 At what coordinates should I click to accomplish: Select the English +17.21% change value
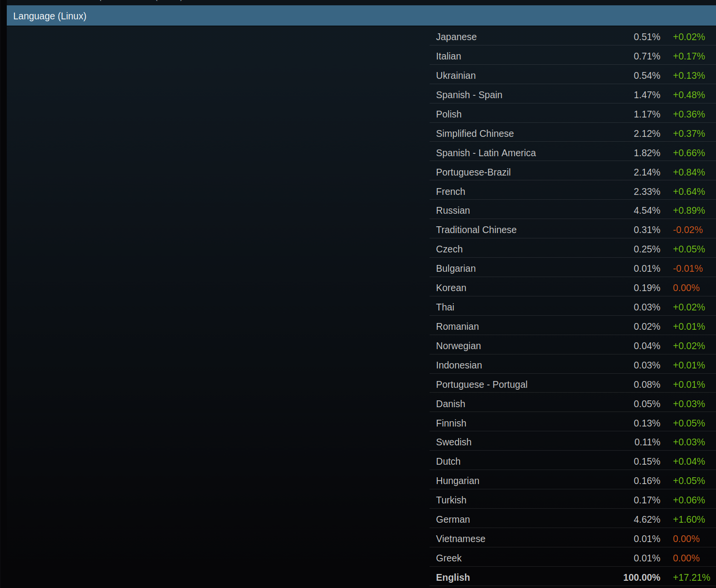pos(692,577)
